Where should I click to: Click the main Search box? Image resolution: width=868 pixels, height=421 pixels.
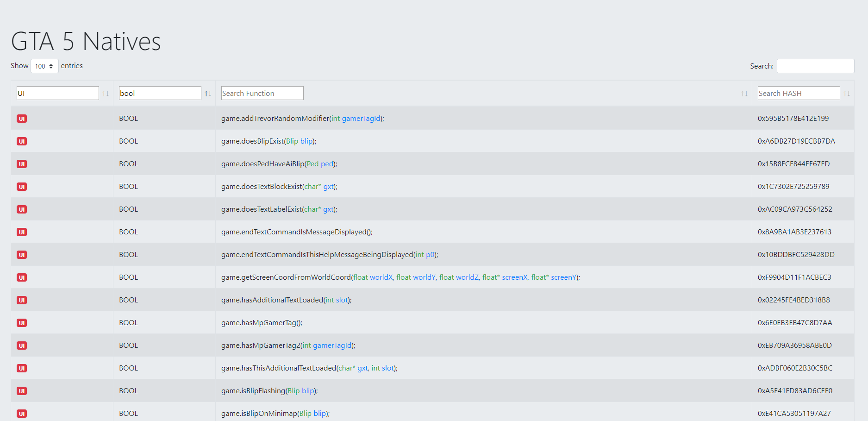pyautogui.click(x=815, y=66)
